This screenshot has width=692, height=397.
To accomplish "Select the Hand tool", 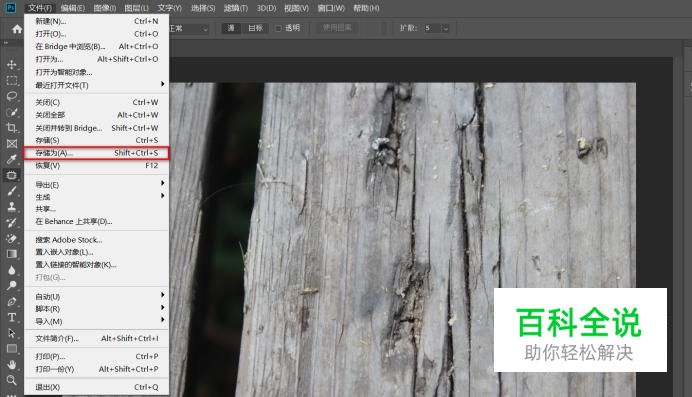I will pos(12,364).
